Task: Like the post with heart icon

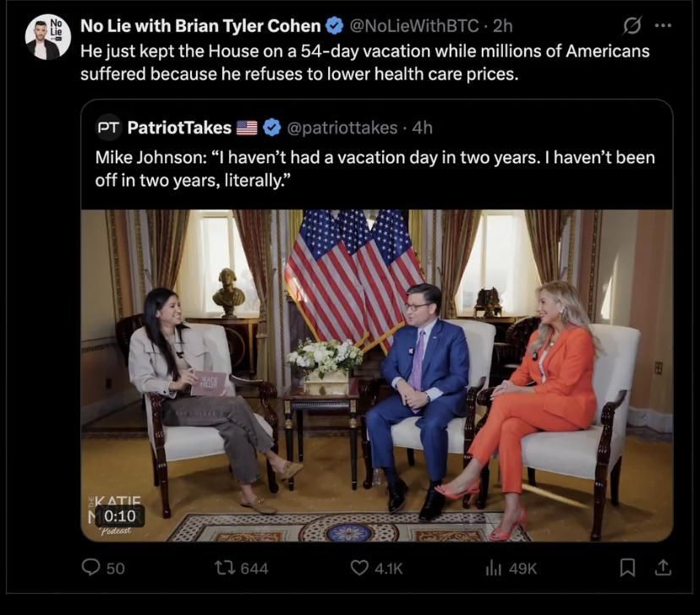Action: click(360, 568)
